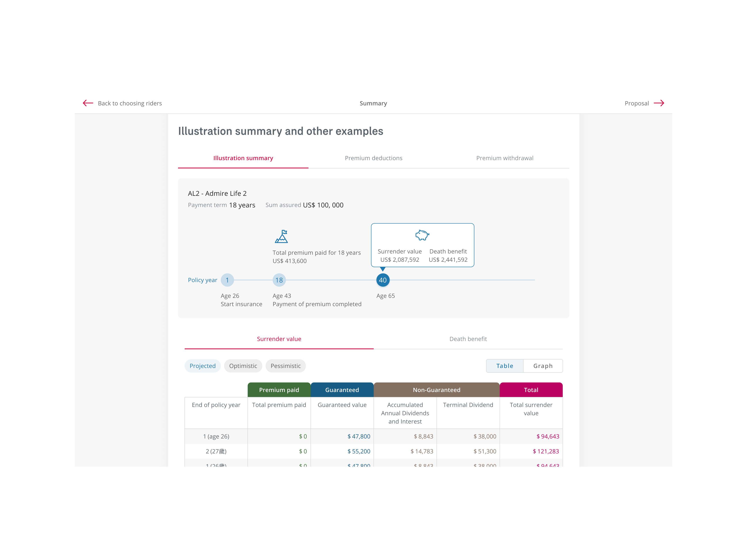This screenshot has width=747, height=560.
Task: Click the Premium paid column header
Action: (279, 390)
